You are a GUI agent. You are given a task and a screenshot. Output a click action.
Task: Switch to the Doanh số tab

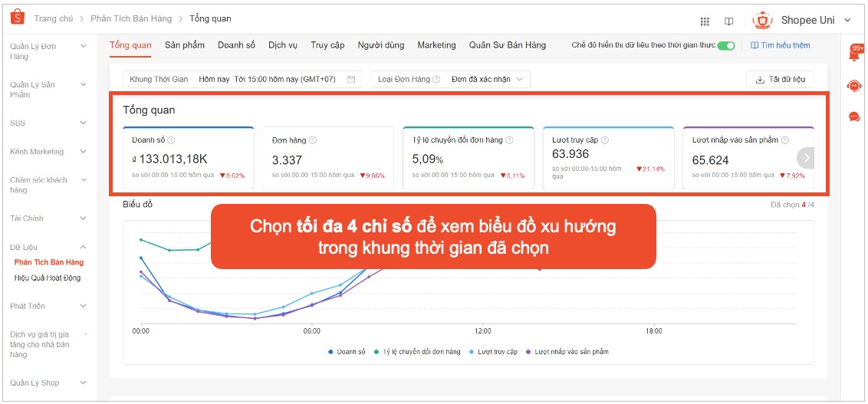click(x=236, y=44)
